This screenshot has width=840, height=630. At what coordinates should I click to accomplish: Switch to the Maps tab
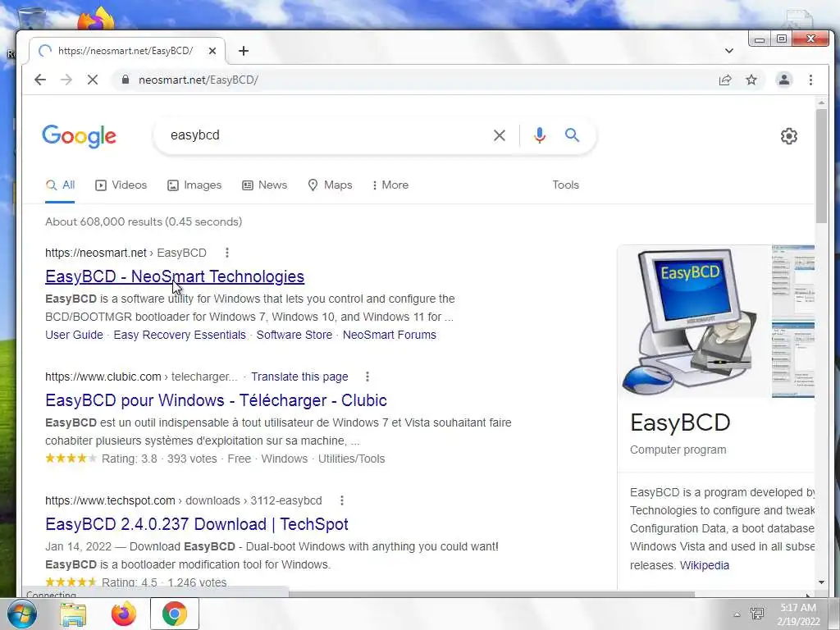tap(330, 185)
